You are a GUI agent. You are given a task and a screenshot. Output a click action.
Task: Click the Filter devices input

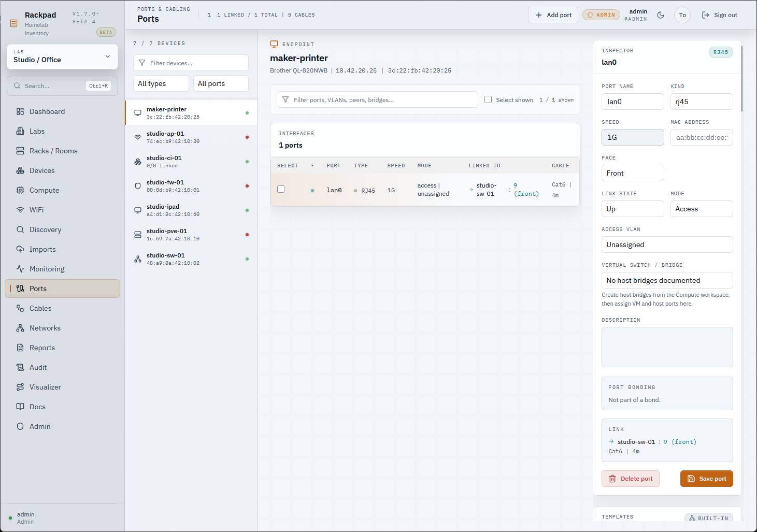click(191, 63)
